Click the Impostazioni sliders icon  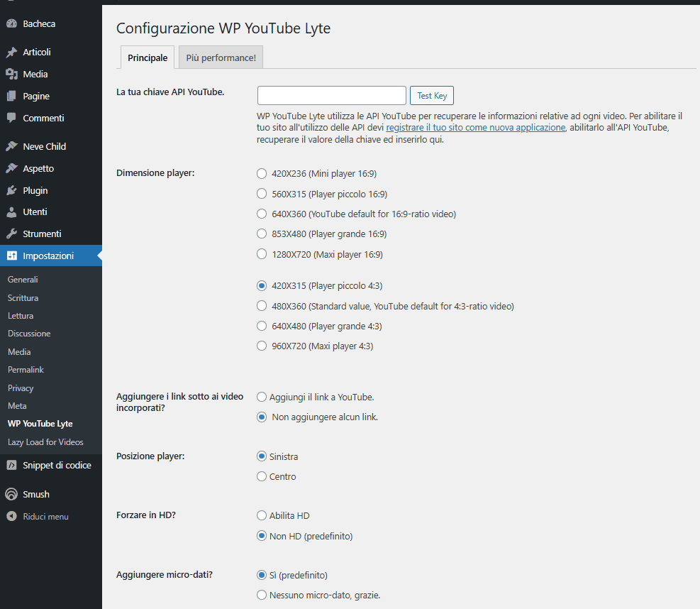11,256
